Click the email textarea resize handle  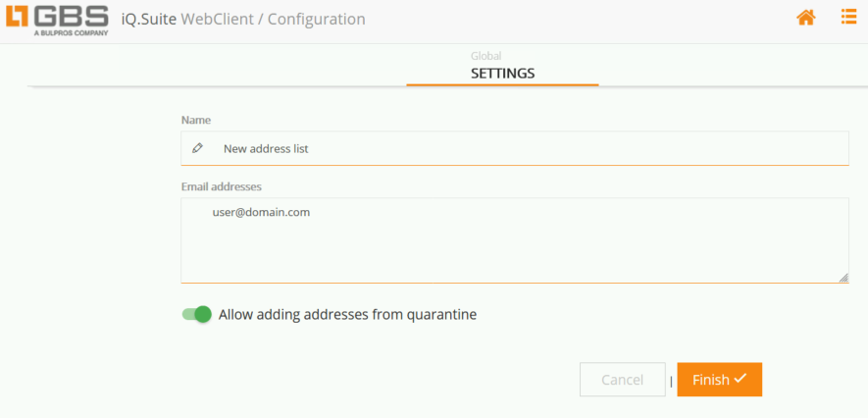click(x=843, y=278)
